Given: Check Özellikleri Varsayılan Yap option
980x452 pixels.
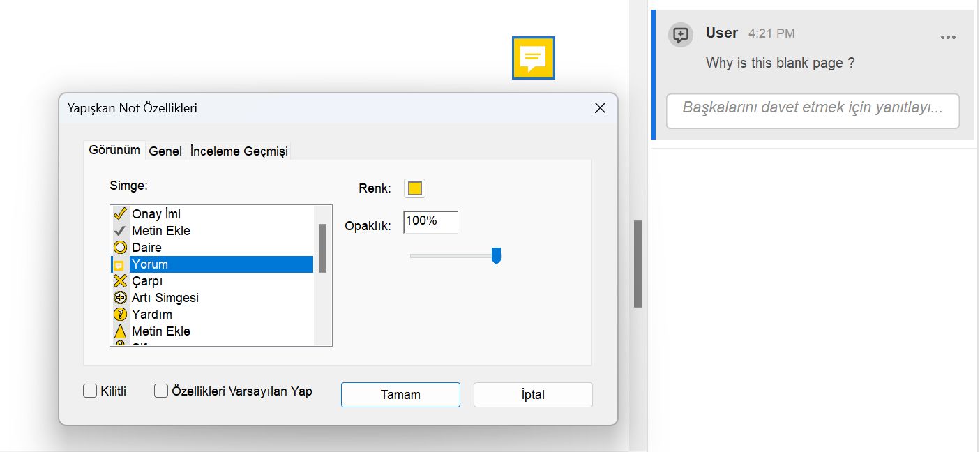Looking at the screenshot, I should click(161, 391).
